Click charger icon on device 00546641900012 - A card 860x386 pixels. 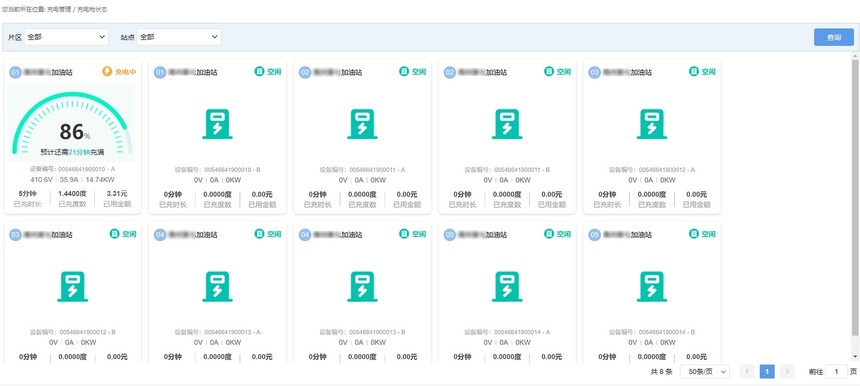pos(652,124)
